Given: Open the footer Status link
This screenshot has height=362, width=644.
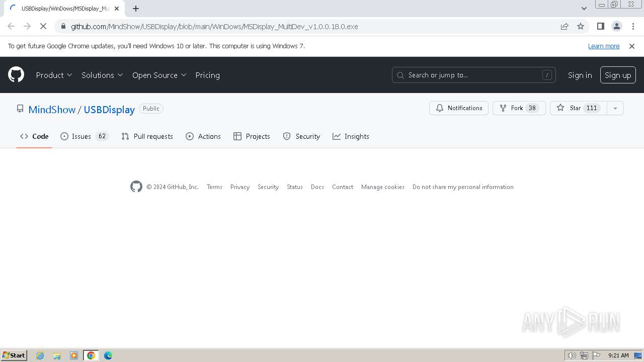Looking at the screenshot, I should click(295, 187).
